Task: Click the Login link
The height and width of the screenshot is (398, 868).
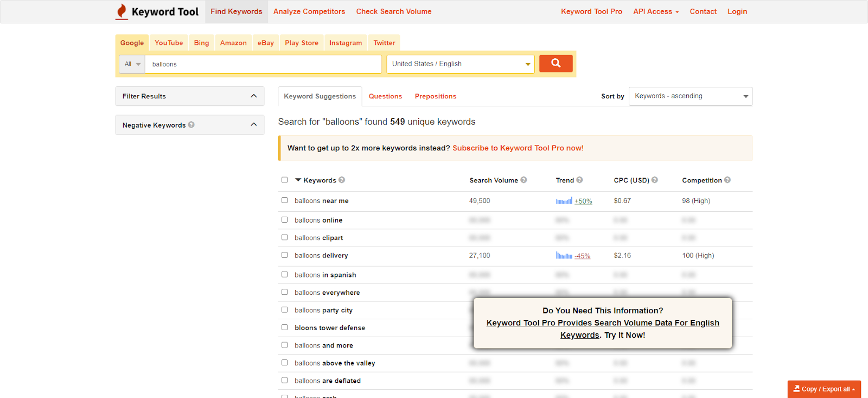Action: pos(737,11)
